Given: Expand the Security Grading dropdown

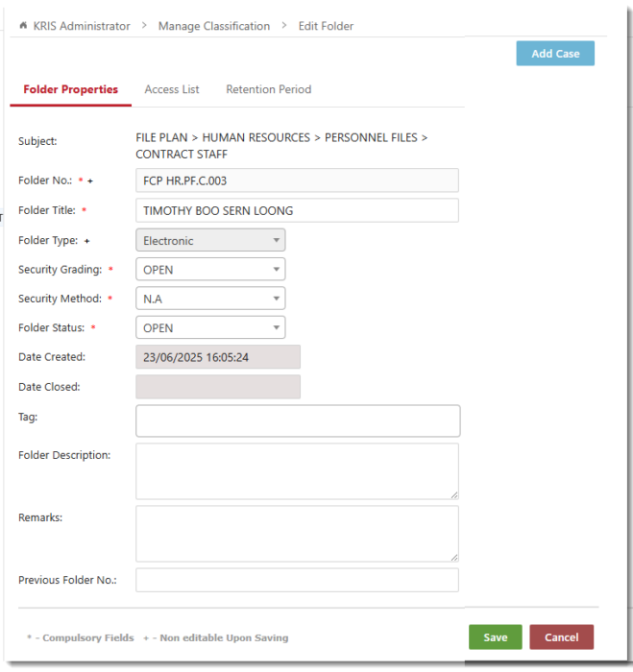Looking at the screenshot, I should click(210, 270).
